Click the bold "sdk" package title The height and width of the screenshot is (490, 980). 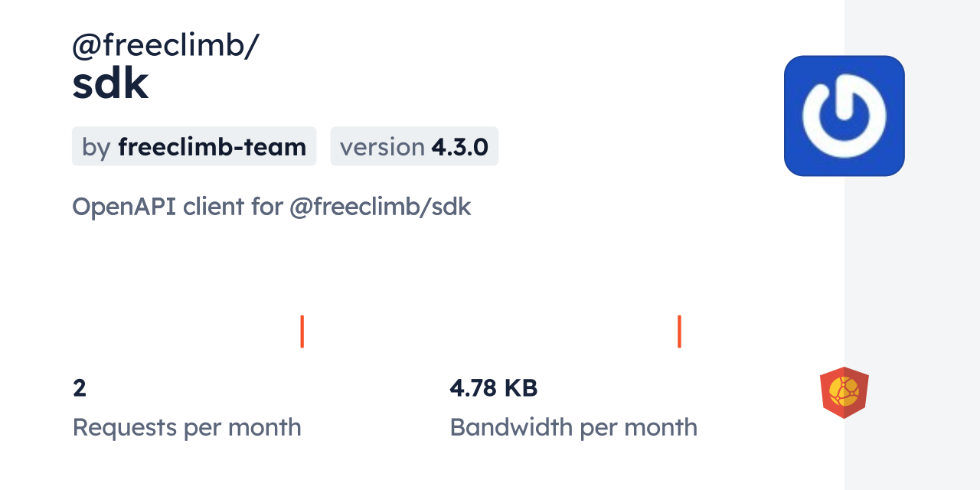pos(110,85)
